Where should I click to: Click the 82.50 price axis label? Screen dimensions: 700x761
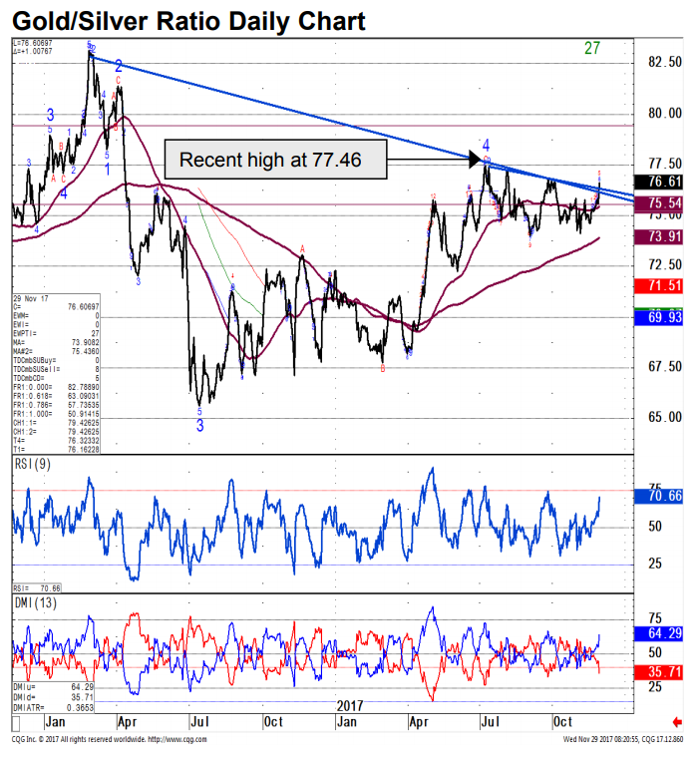click(665, 62)
